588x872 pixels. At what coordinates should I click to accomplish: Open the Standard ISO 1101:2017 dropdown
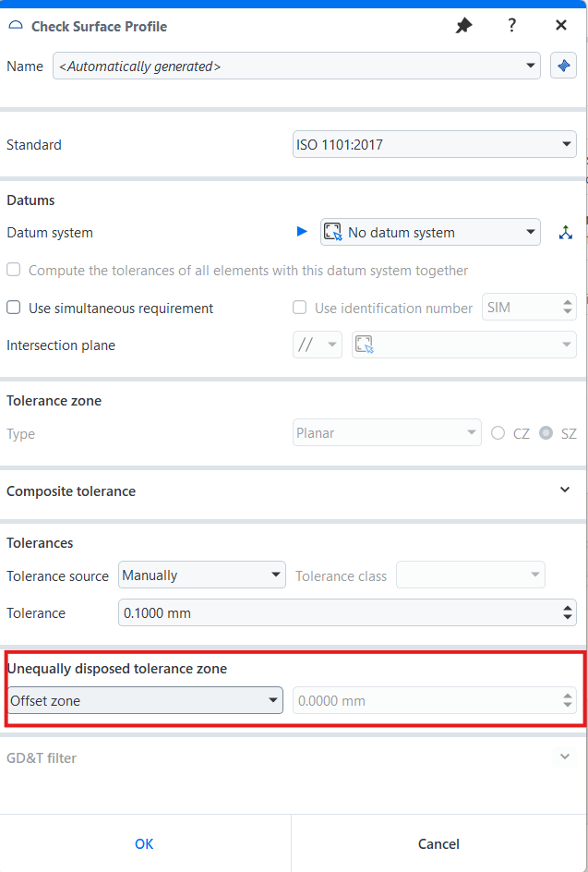[x=434, y=145]
